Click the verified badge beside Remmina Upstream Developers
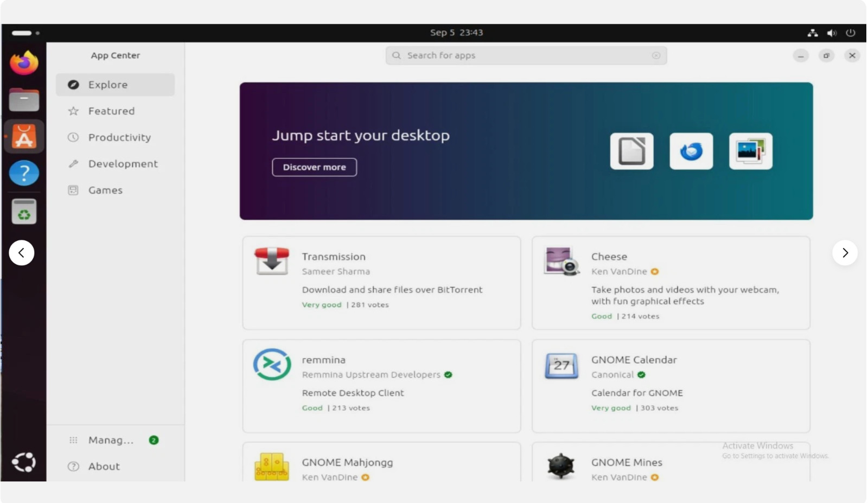The height and width of the screenshot is (503, 868). pos(448,375)
